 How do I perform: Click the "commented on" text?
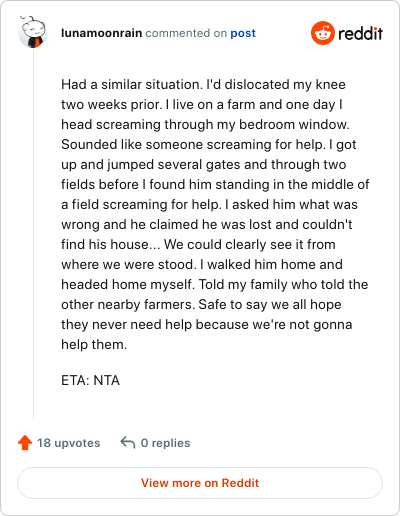coord(186,33)
